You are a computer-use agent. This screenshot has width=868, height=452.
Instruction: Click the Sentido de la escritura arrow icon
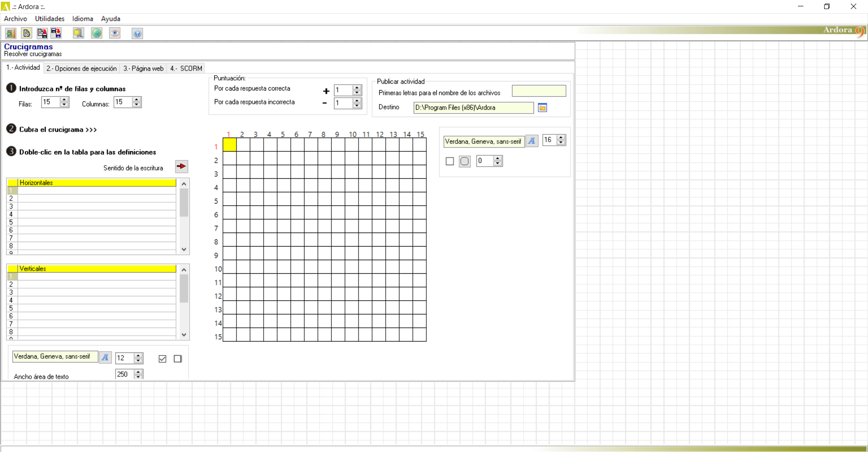click(181, 167)
